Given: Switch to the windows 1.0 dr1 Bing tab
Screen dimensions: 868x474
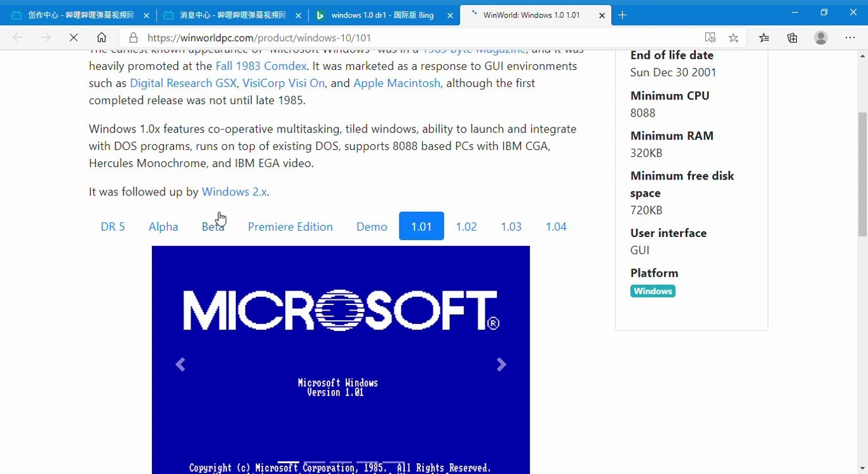Looking at the screenshot, I should [378, 14].
